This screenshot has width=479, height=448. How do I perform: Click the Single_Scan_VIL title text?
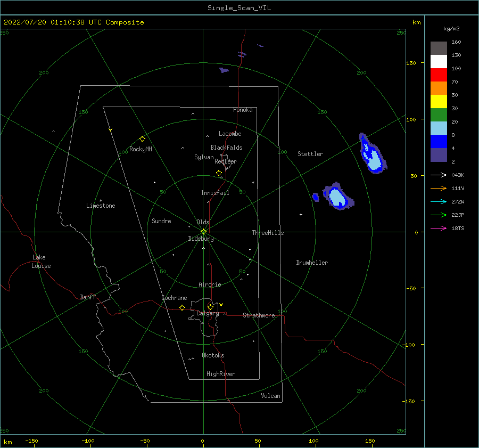point(239,8)
